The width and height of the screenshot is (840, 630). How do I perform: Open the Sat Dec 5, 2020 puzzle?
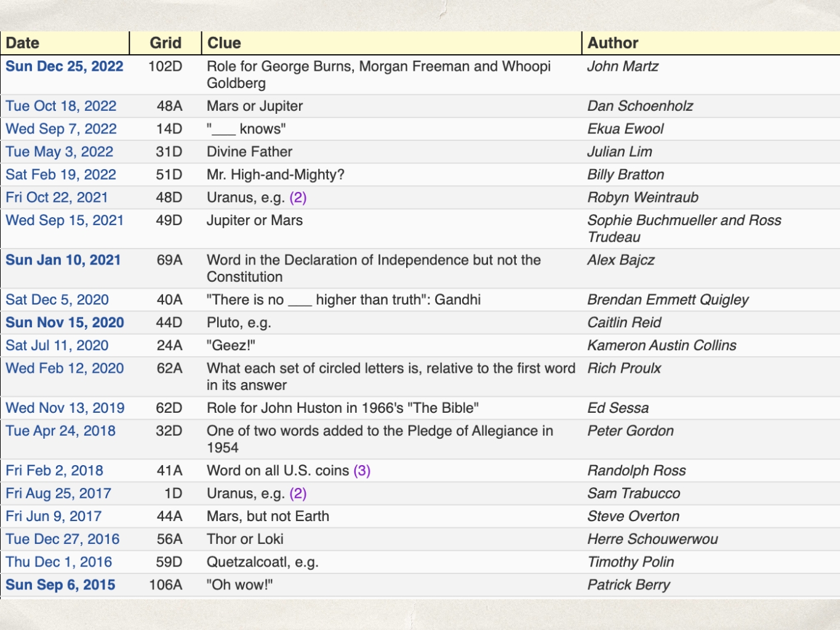coord(57,300)
